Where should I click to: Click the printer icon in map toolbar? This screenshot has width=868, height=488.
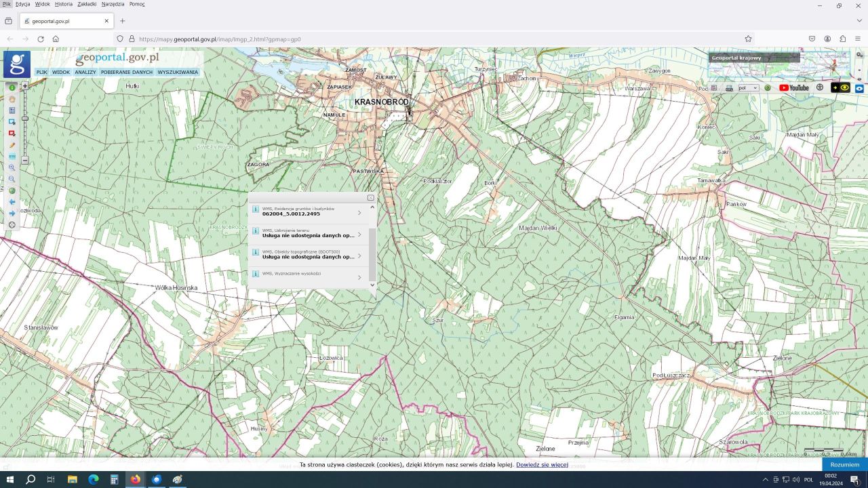point(729,88)
